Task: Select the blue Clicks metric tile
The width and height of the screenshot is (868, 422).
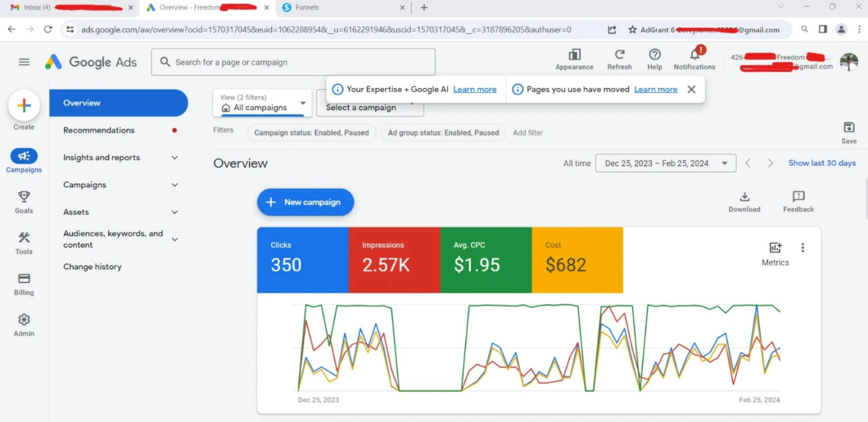Action: 303,260
